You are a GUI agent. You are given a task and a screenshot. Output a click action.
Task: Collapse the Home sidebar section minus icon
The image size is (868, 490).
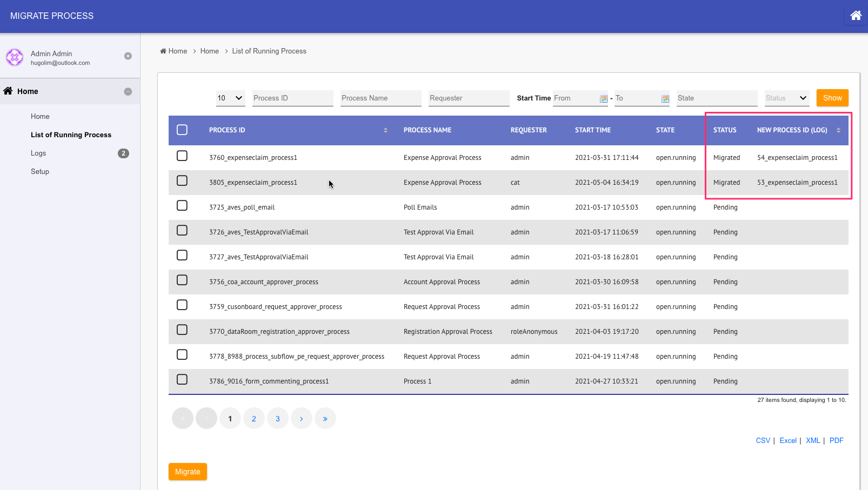(x=128, y=92)
